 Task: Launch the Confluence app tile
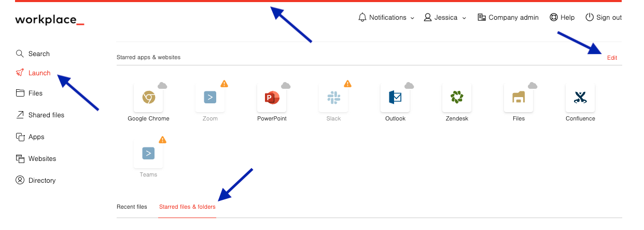[x=580, y=97]
